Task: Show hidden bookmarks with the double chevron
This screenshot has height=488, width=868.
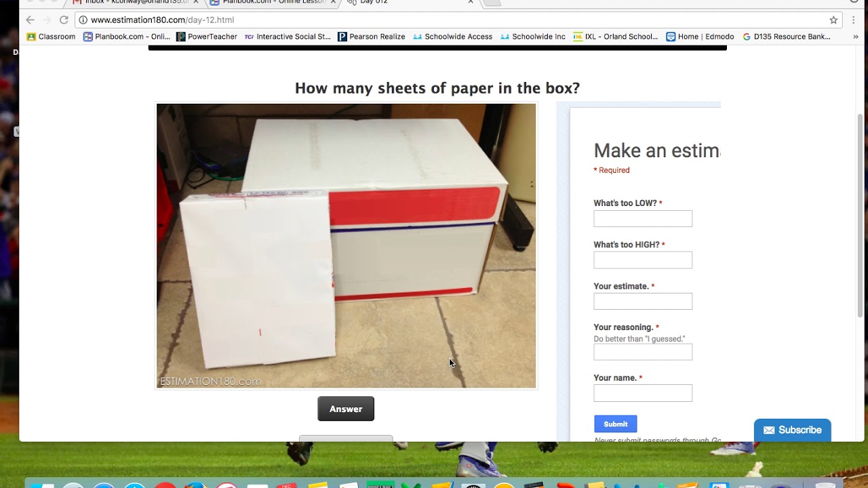Action: 855,37
